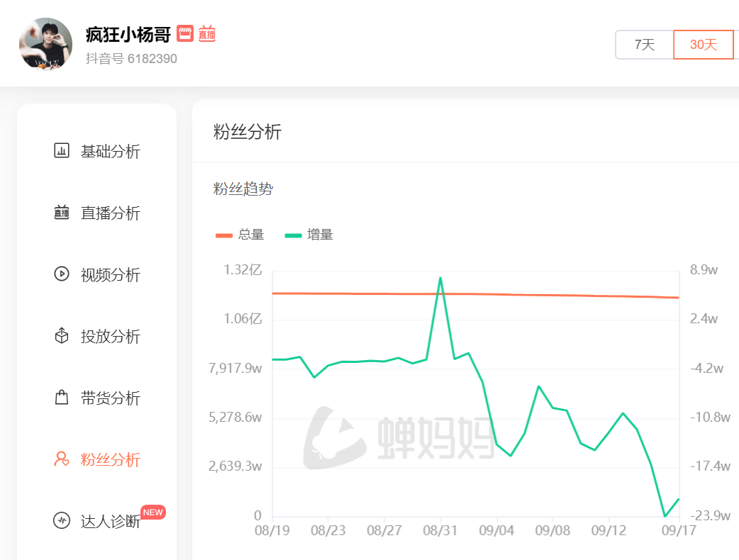Open the 带货分析 menu item

click(x=110, y=398)
